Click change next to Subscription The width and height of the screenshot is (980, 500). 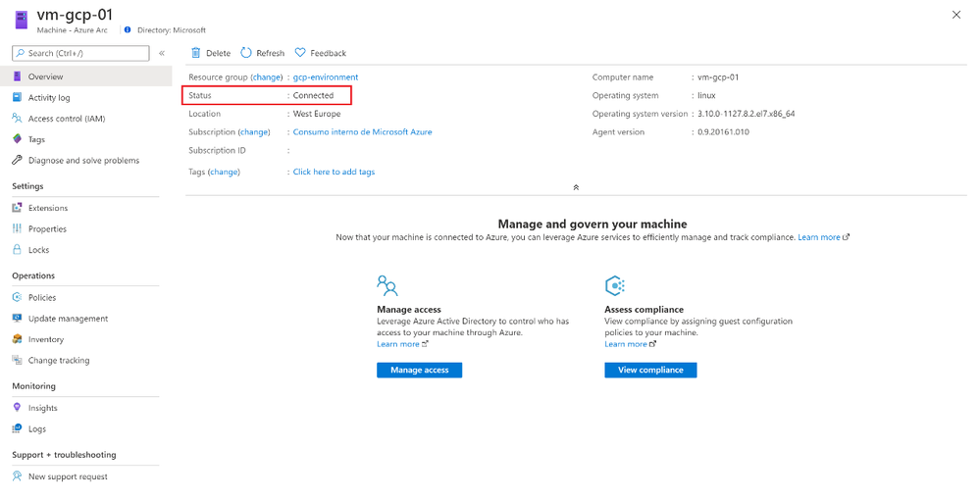pos(254,132)
